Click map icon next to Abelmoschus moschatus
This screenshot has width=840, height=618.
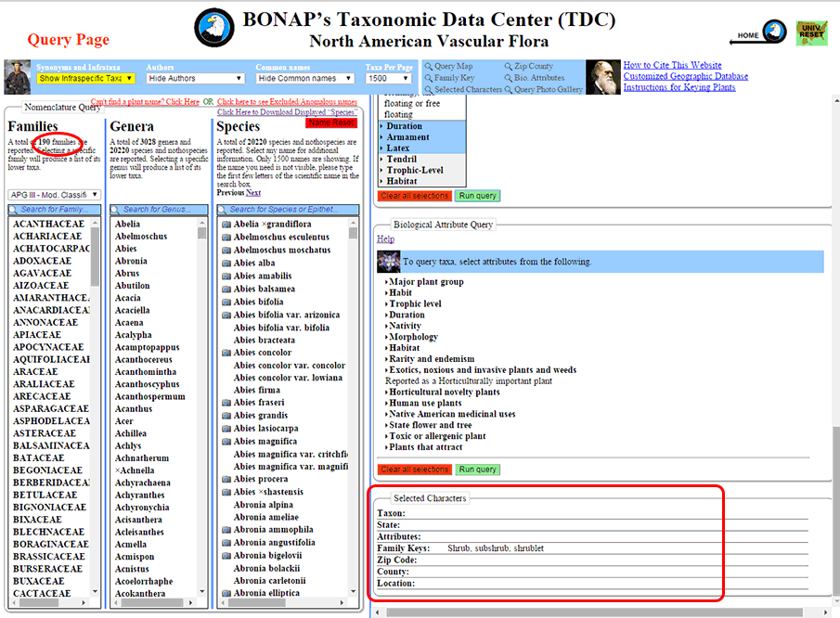click(226, 251)
